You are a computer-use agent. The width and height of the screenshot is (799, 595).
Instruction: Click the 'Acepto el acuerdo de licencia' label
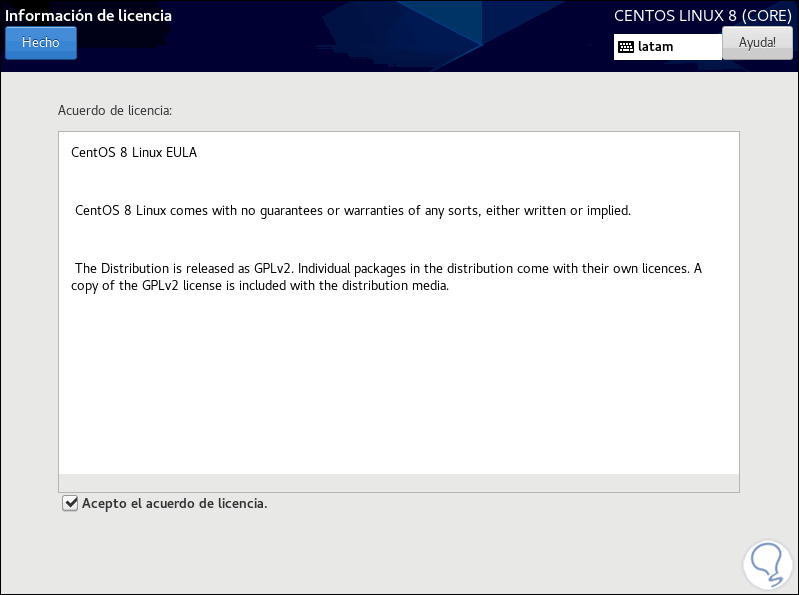175,503
